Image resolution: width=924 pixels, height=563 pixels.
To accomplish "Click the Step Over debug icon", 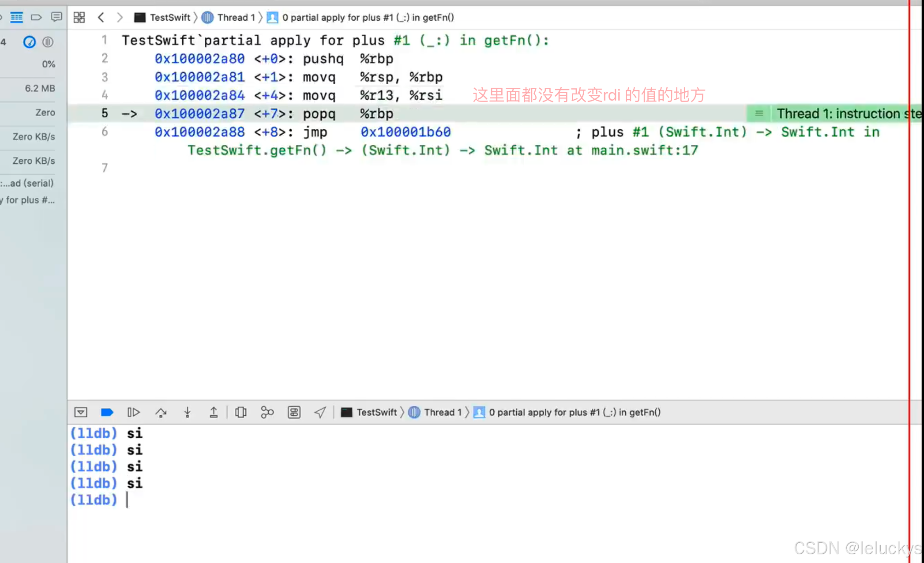I will click(x=161, y=412).
